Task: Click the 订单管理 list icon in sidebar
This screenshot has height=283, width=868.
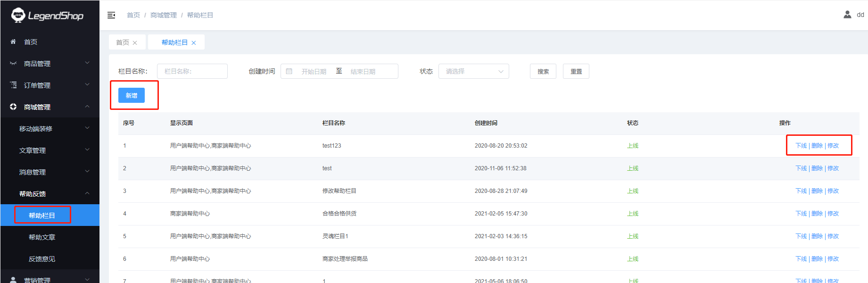Action: tap(13, 85)
